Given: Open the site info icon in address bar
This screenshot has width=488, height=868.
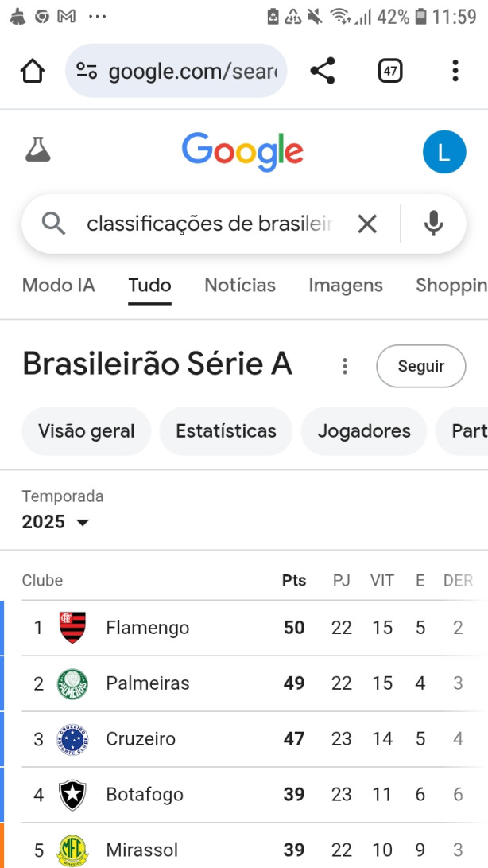Looking at the screenshot, I should coord(87,71).
